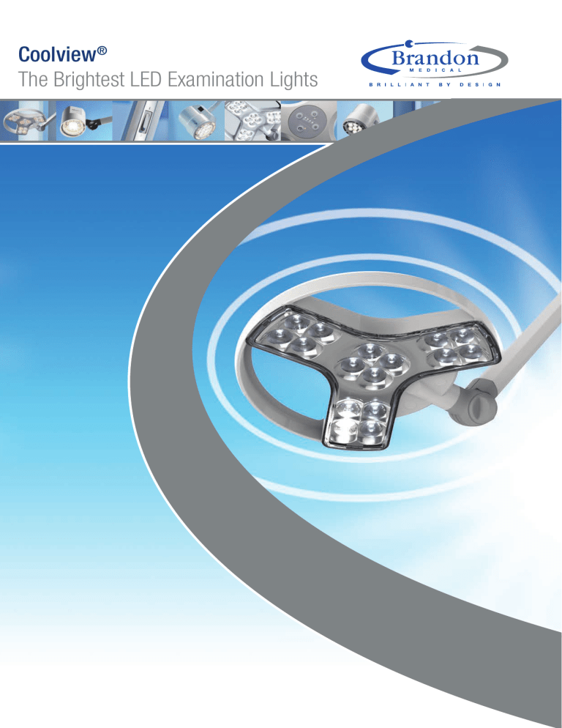
Task: Select fifth thumbnail of LED cluster close-up
Action: pyautogui.click(x=252, y=121)
